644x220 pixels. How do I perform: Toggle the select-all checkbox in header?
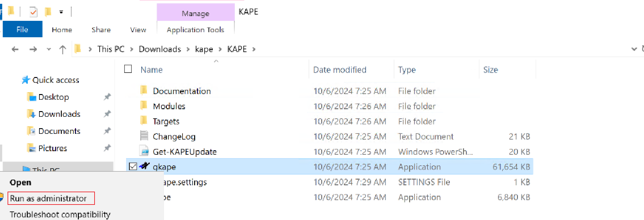pyautogui.click(x=128, y=69)
